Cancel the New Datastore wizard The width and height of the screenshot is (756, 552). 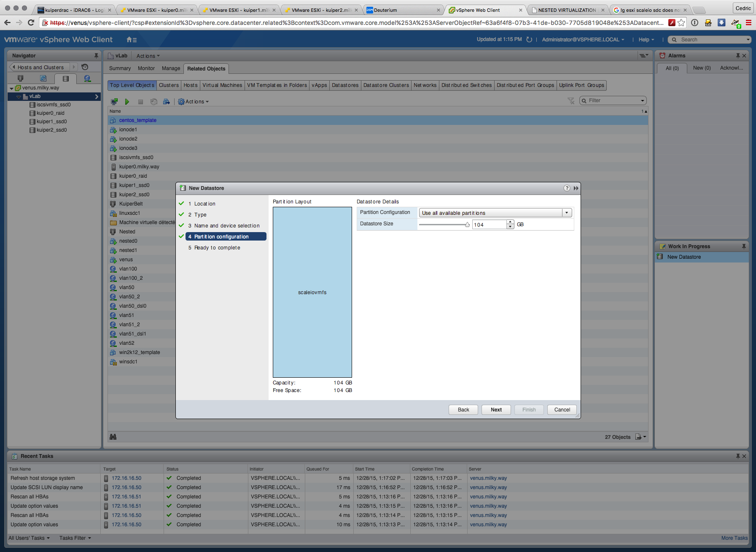click(x=562, y=410)
